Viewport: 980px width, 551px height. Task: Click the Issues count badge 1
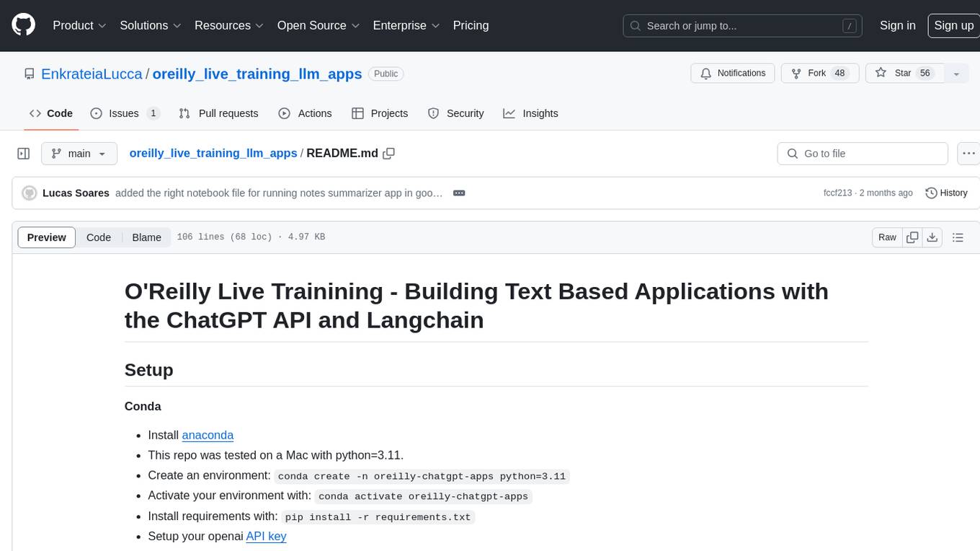[153, 113]
